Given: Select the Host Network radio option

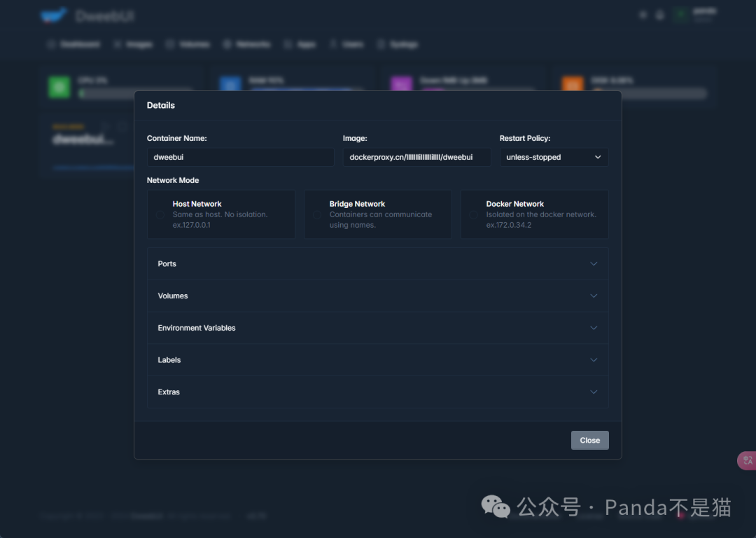Looking at the screenshot, I should coord(160,215).
